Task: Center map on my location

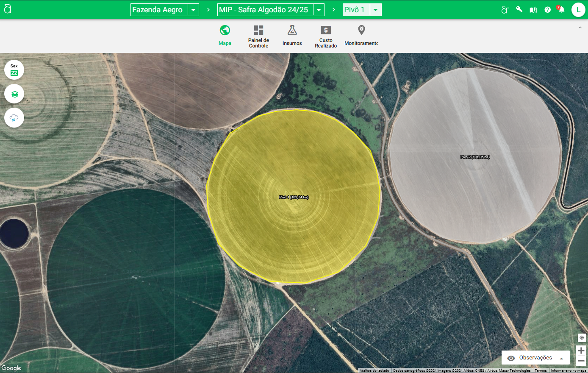Action: (x=582, y=338)
